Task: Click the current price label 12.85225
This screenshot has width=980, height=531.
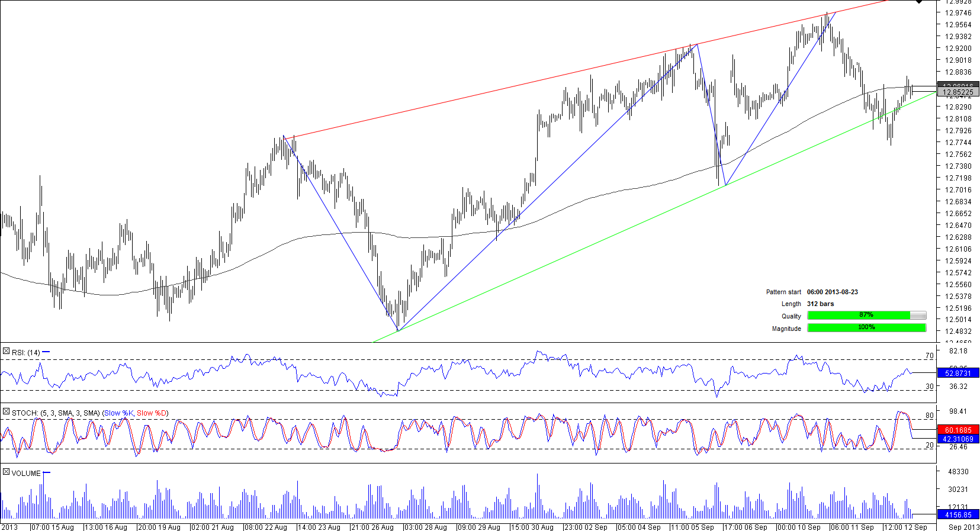Action: (x=958, y=92)
